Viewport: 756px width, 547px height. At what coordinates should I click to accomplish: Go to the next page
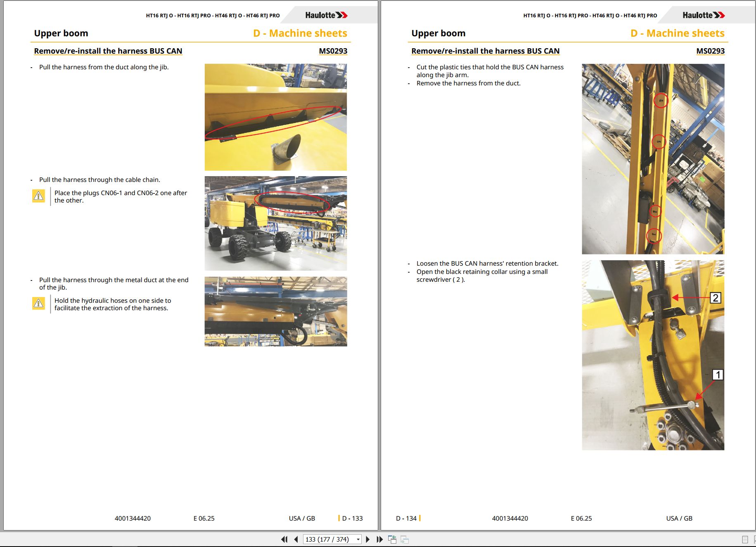[367, 539]
